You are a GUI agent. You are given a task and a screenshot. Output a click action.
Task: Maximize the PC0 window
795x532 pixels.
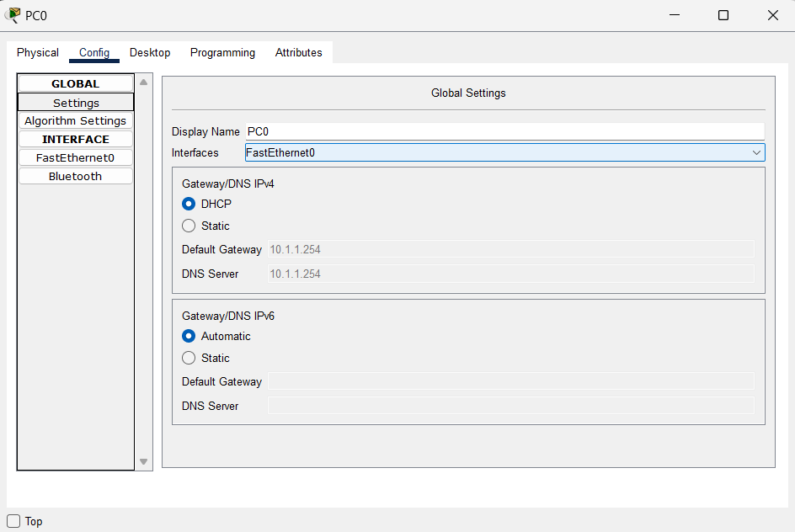(723, 15)
